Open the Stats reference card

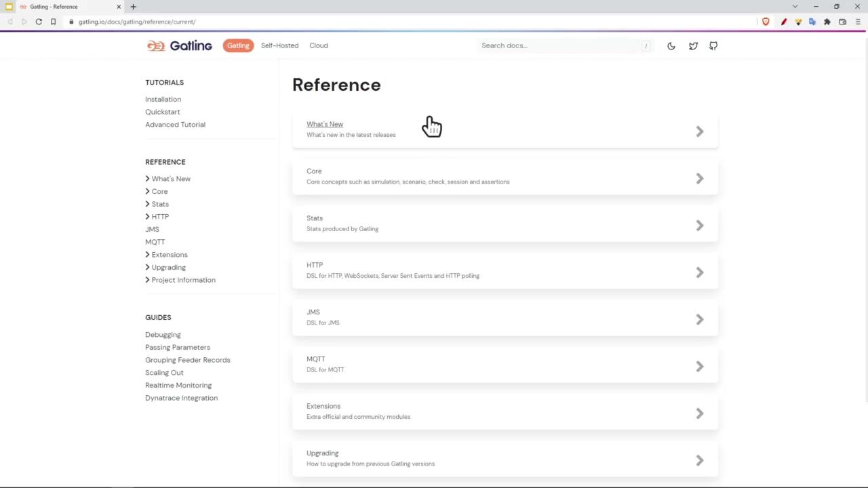(505, 224)
